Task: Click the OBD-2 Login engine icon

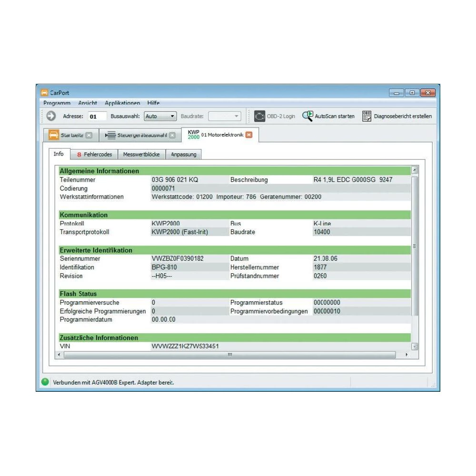Action: (259, 116)
